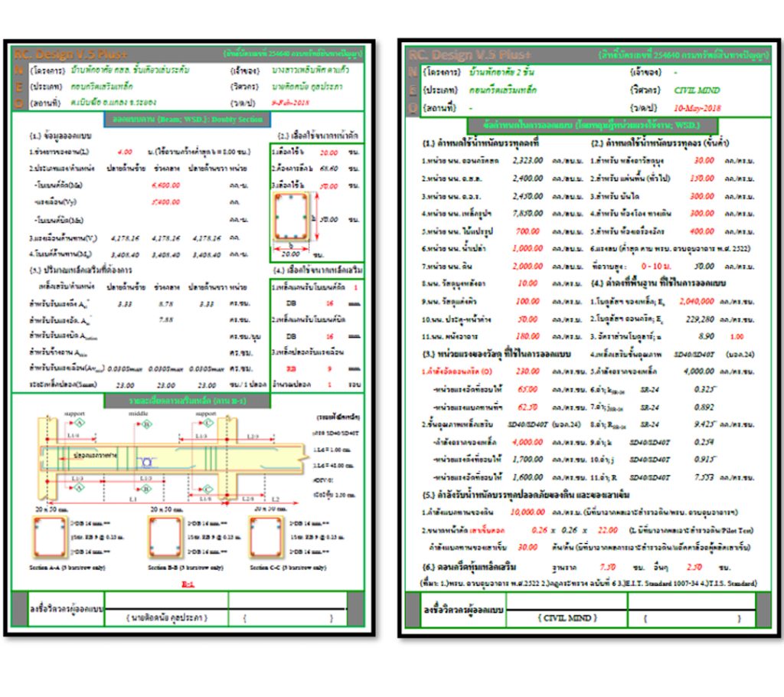784x697 pixels.
Task: Click the bending moment value '6,600.00'
Action: pyautogui.click(x=165, y=185)
